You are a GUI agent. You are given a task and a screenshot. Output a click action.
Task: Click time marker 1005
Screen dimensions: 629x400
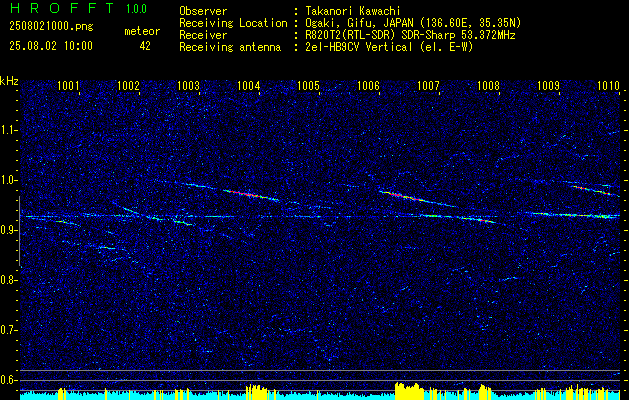click(308, 85)
